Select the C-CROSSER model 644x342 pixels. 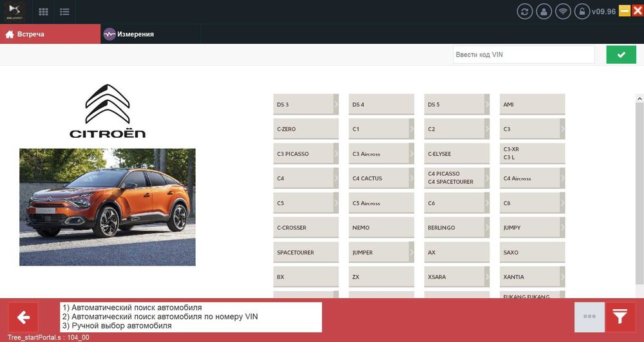[x=306, y=227]
